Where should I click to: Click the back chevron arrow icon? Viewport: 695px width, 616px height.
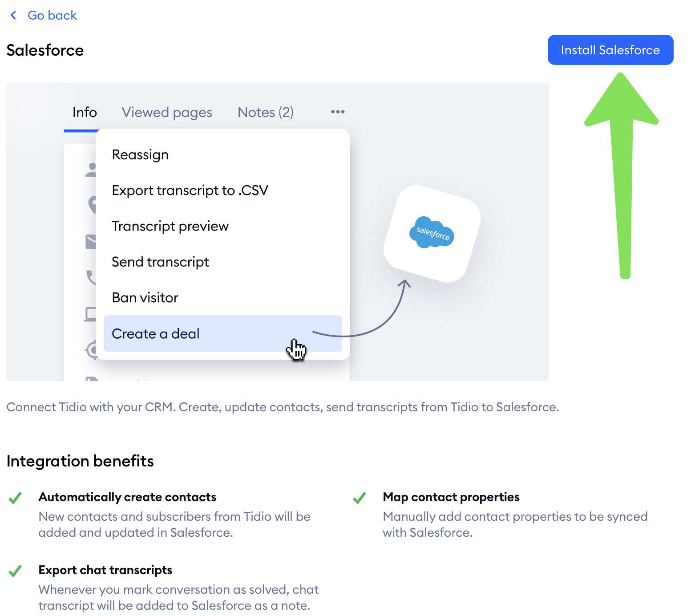pos(13,16)
